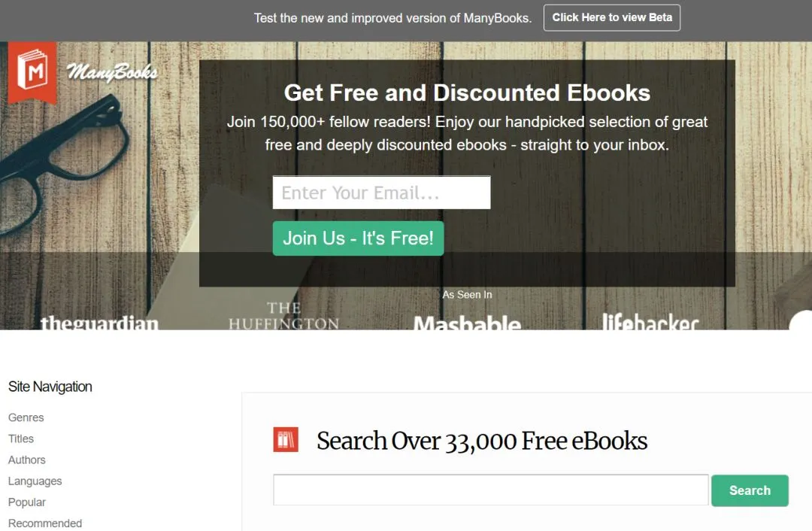The image size is (812, 531).
Task: Click the ManyBooks script wordmark
Action: point(112,72)
